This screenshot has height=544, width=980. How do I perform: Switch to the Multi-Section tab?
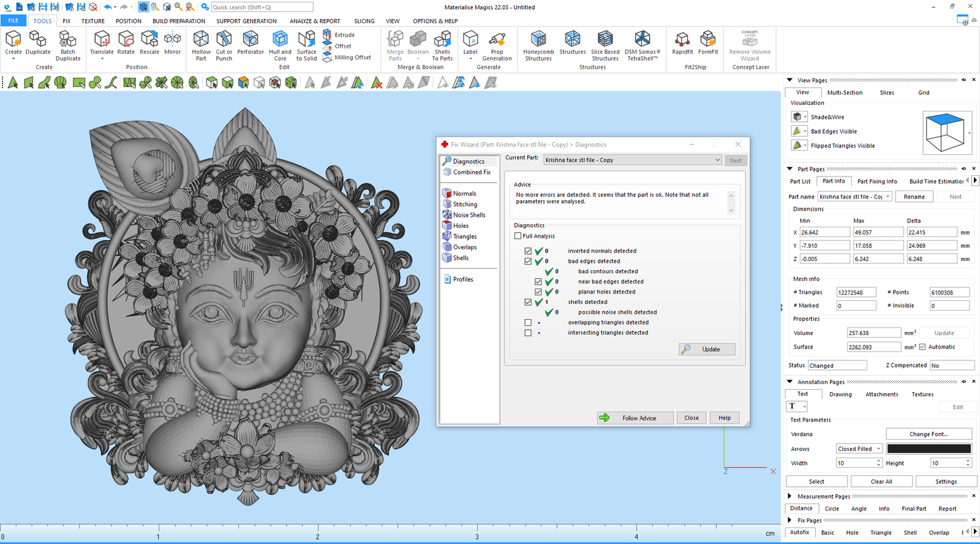[845, 93]
